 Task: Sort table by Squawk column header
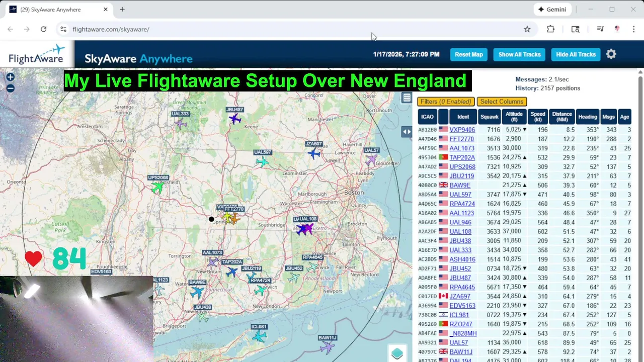tap(489, 117)
